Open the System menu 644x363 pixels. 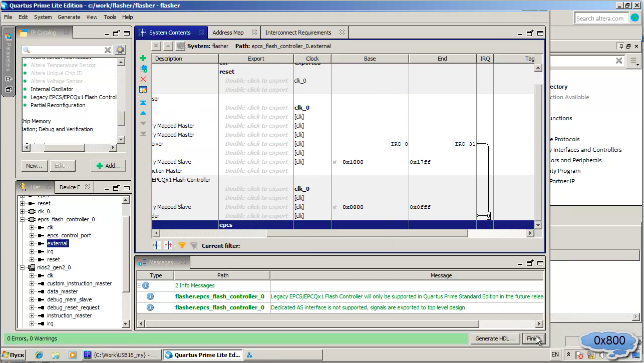(x=43, y=17)
